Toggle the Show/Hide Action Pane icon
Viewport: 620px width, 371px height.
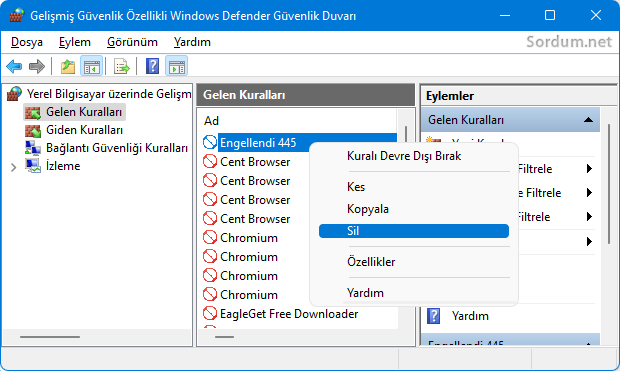(176, 66)
